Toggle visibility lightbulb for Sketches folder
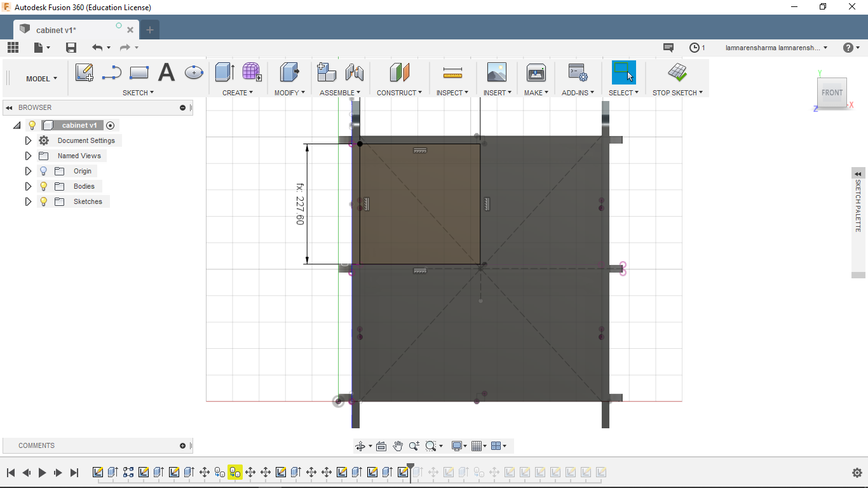The height and width of the screenshot is (488, 868). (x=43, y=201)
